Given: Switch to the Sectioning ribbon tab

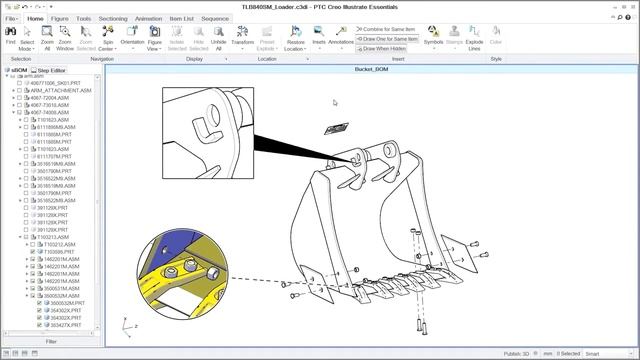Looking at the screenshot, I should pyautogui.click(x=113, y=19).
